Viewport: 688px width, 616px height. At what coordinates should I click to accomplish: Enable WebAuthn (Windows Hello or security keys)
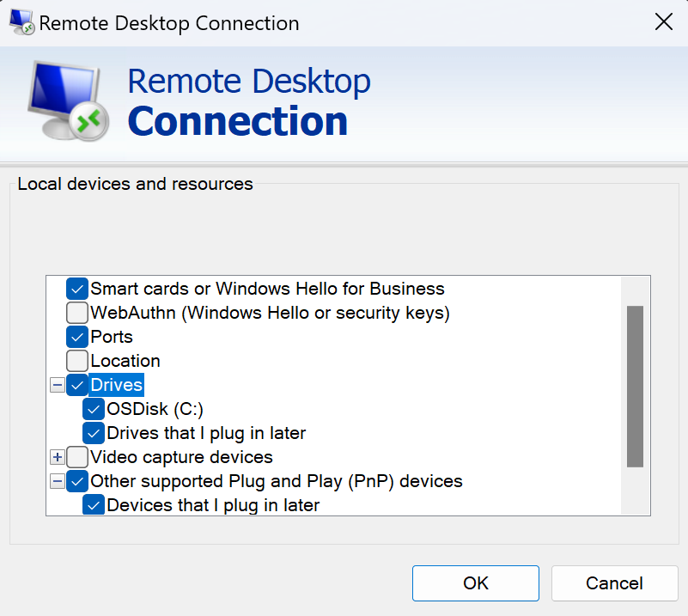[77, 313]
